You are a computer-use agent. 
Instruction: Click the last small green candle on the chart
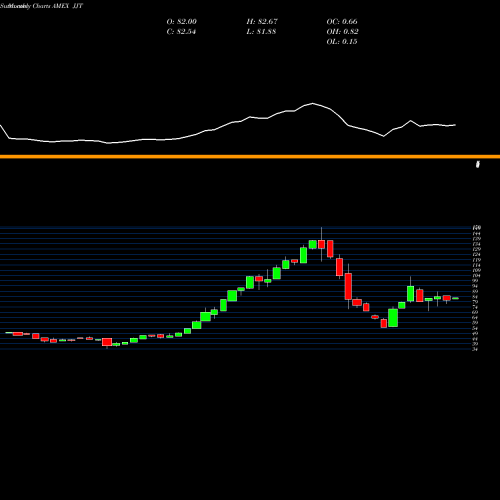coord(455,298)
